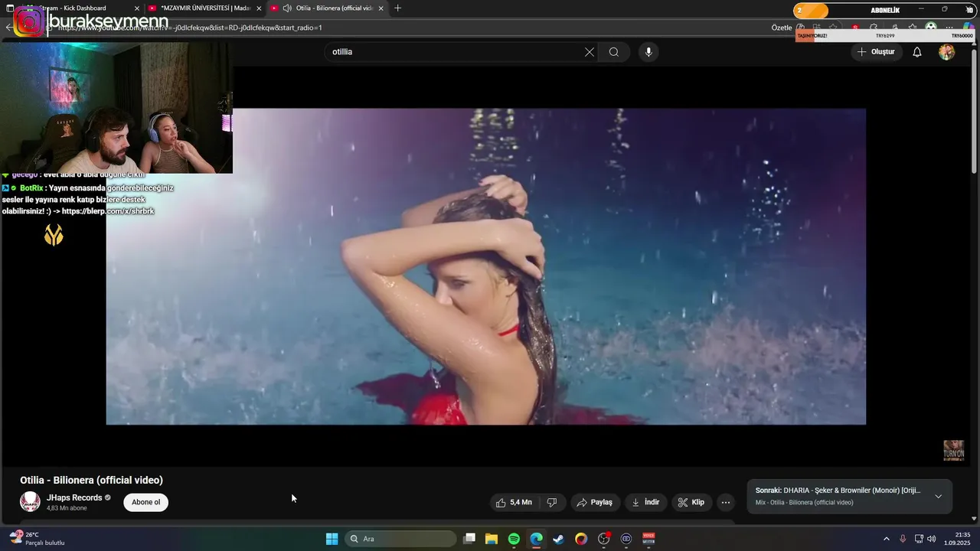The height and width of the screenshot is (551, 980).
Task: Open the blerp.com link in chat
Action: [108, 211]
